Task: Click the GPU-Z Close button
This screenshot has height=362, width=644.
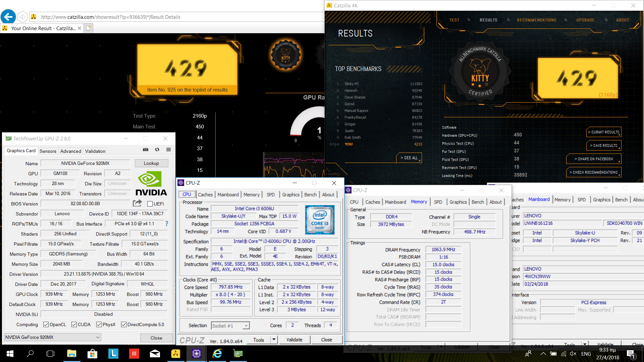Action: pyautogui.click(x=156, y=338)
